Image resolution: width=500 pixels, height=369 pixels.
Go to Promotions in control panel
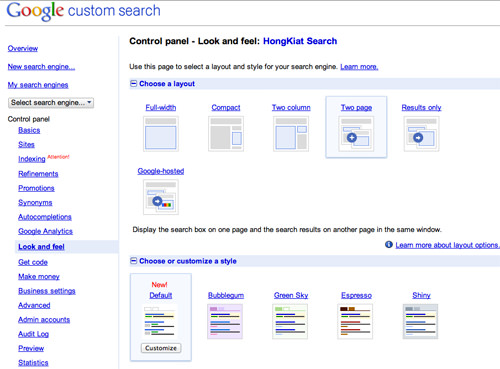click(36, 188)
